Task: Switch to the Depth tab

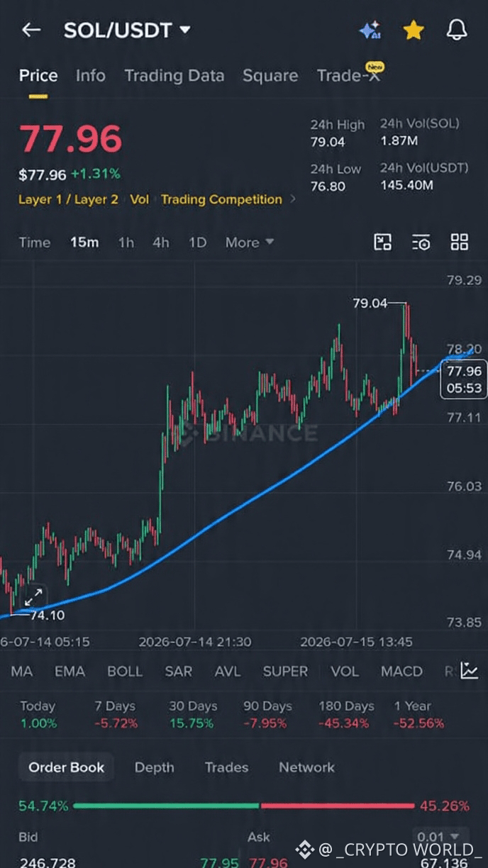Action: click(154, 767)
